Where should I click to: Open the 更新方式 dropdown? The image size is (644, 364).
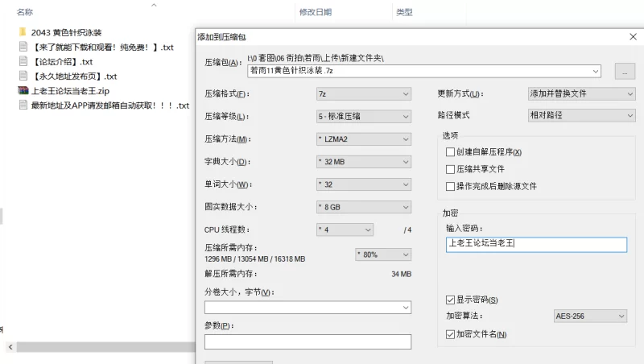(581, 93)
